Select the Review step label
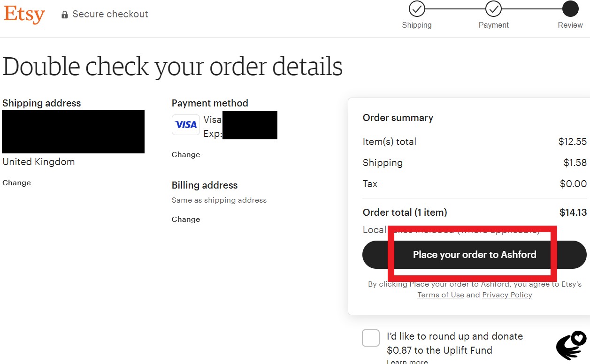Screen dimensions: 590x364 pos(570,25)
